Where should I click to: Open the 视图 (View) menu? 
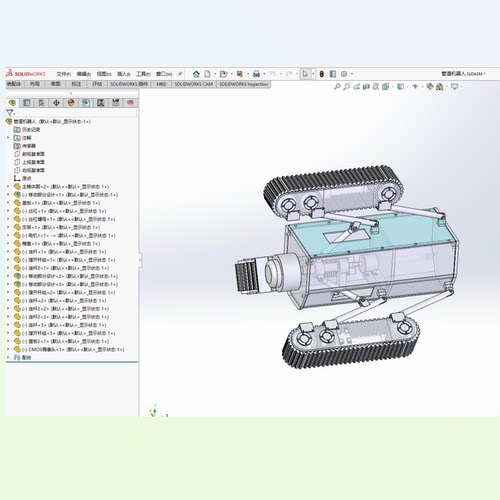pyautogui.click(x=104, y=74)
